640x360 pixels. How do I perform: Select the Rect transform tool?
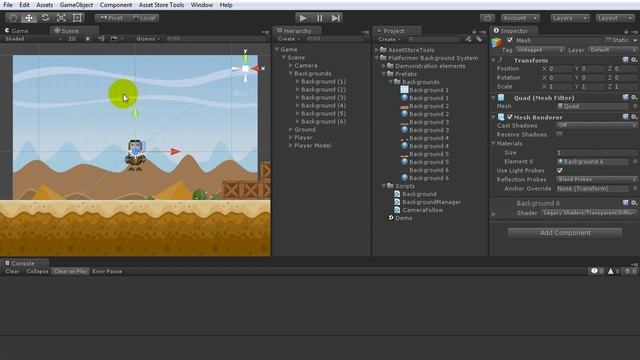[x=77, y=18]
